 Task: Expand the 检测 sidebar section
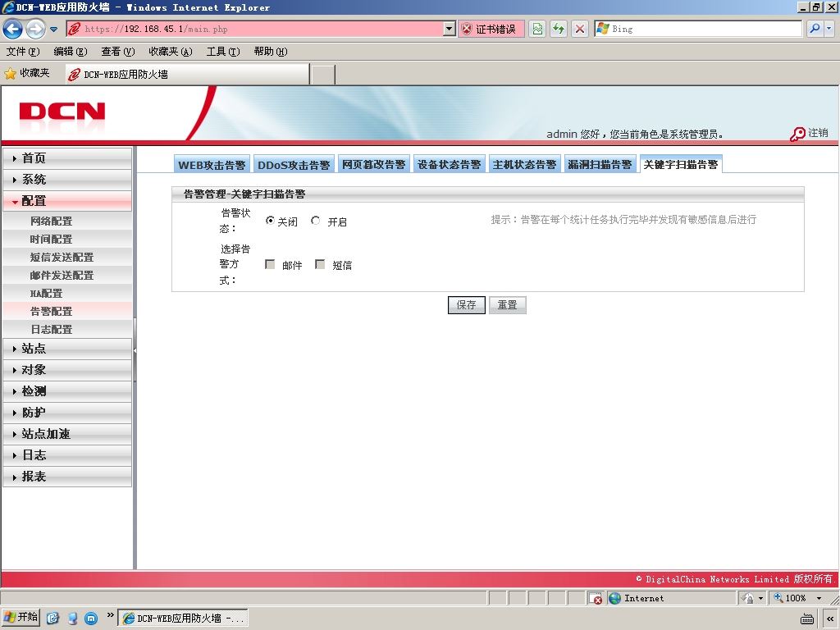pyautogui.click(x=67, y=391)
